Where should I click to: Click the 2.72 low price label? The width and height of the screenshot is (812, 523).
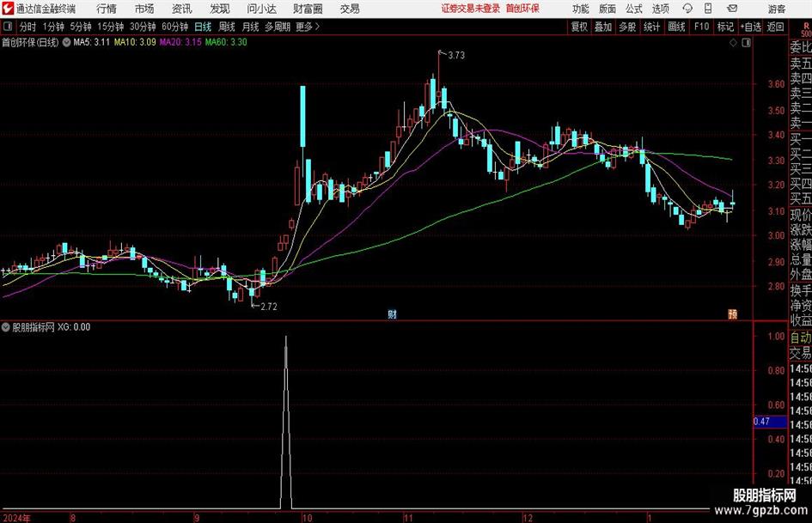[269, 307]
